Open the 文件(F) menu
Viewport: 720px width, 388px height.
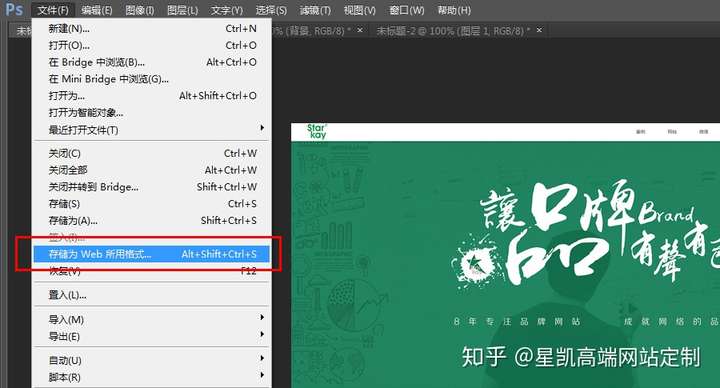(53, 10)
